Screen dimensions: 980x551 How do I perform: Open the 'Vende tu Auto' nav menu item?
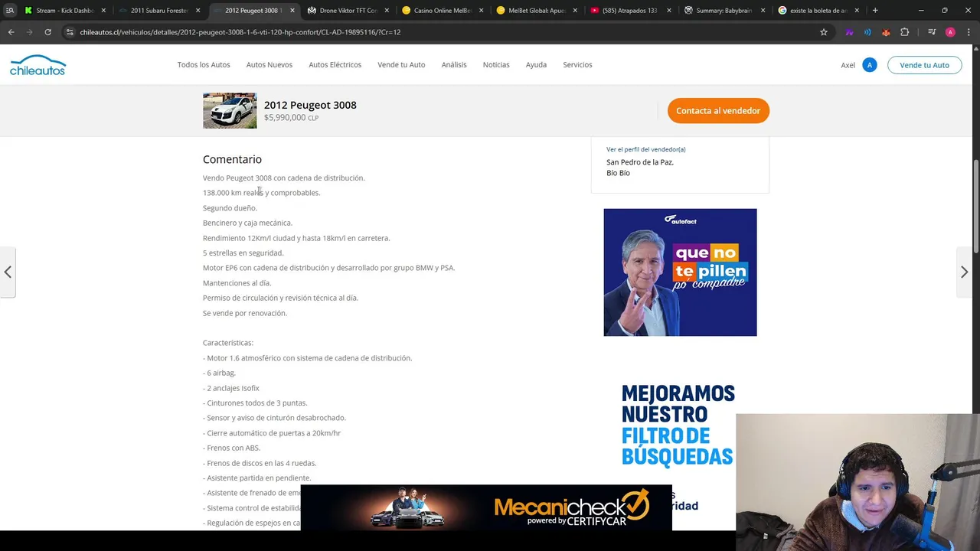click(x=401, y=65)
